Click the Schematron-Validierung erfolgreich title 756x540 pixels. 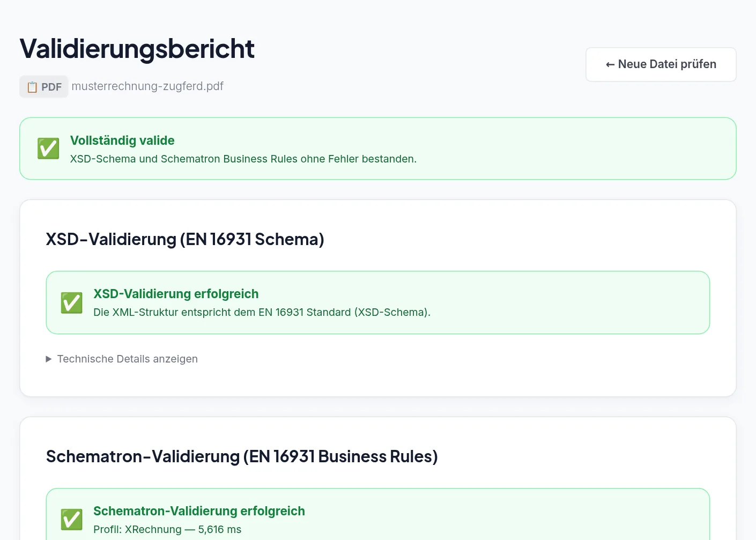coord(199,511)
